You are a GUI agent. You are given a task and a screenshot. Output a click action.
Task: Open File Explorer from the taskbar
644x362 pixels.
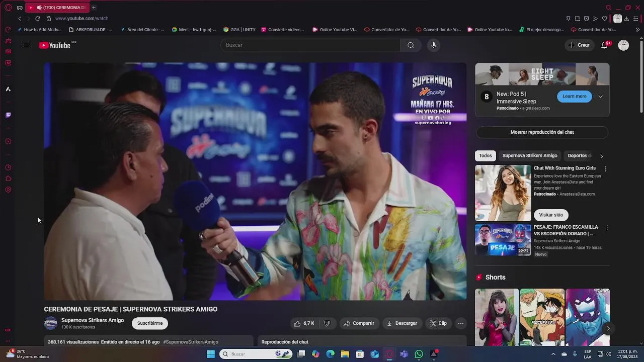(345, 354)
